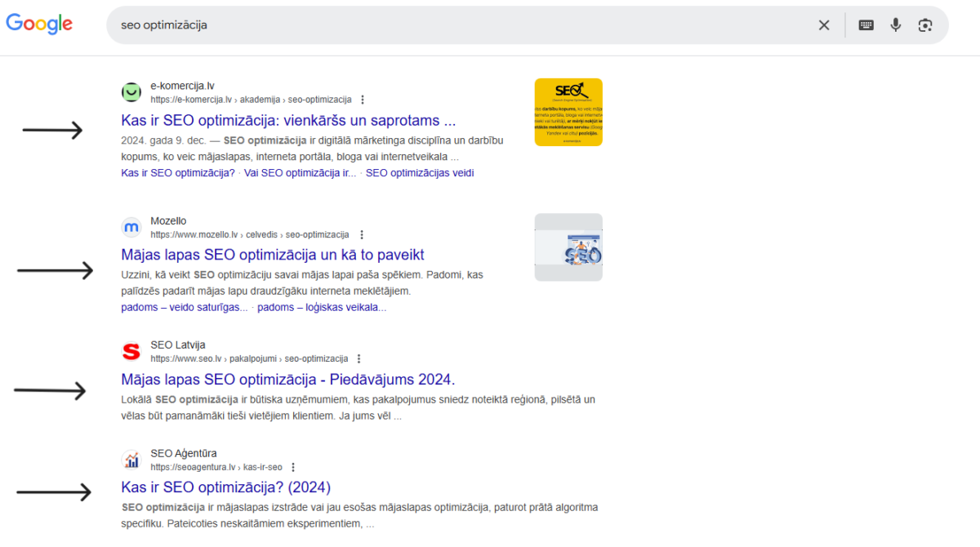Click the yellow SEO thumbnail of e-komercija result
The width and height of the screenshot is (980, 547).
568,113
